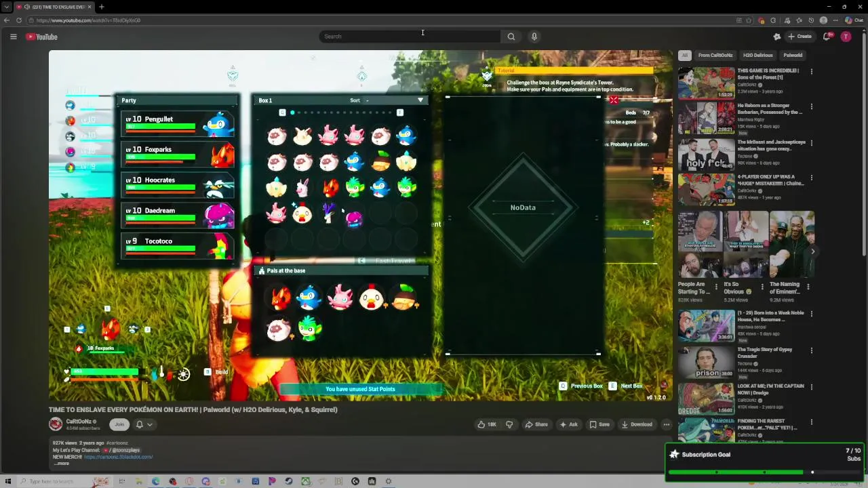Open the cartoonz merch store link
The height and width of the screenshot is (488, 868).
tap(118, 457)
